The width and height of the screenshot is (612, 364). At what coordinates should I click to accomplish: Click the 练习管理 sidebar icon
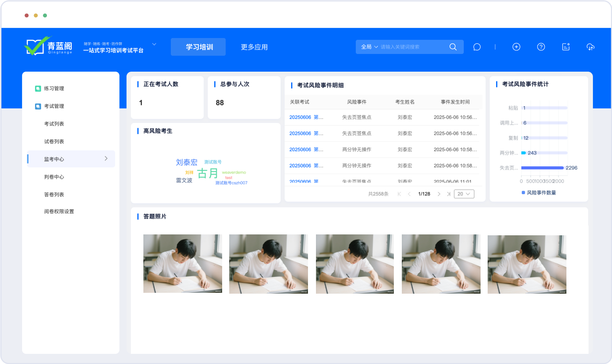click(x=38, y=88)
